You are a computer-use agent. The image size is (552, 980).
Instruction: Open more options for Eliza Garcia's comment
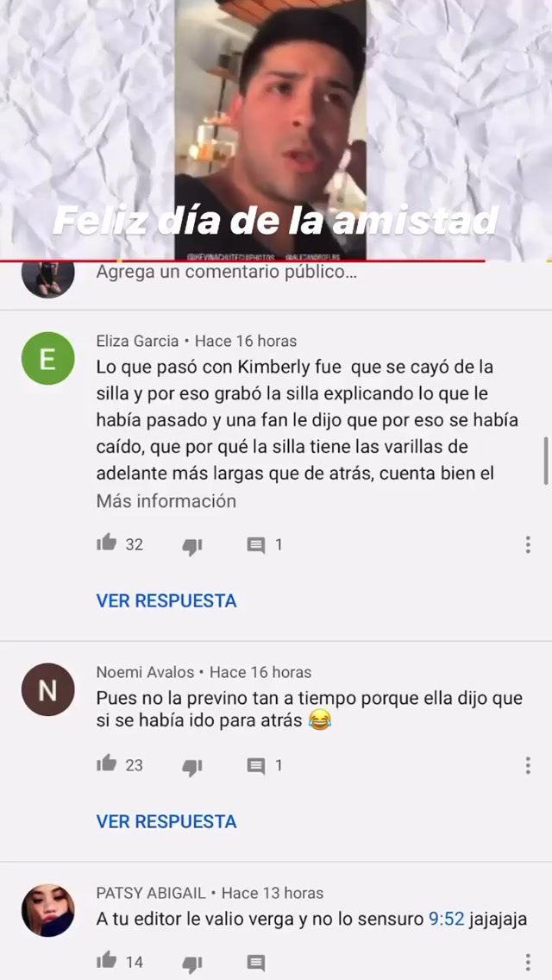point(528,544)
